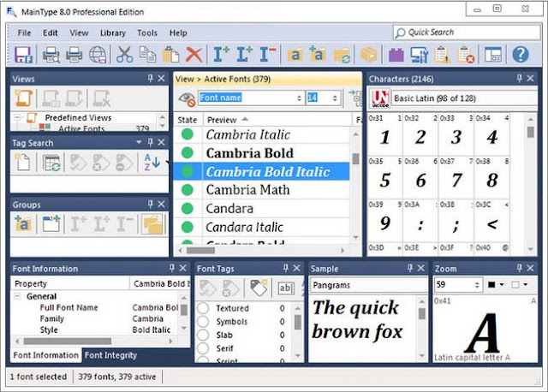Click the black foreground color swatch in Zoom
548x392 pixels.
tap(491, 285)
